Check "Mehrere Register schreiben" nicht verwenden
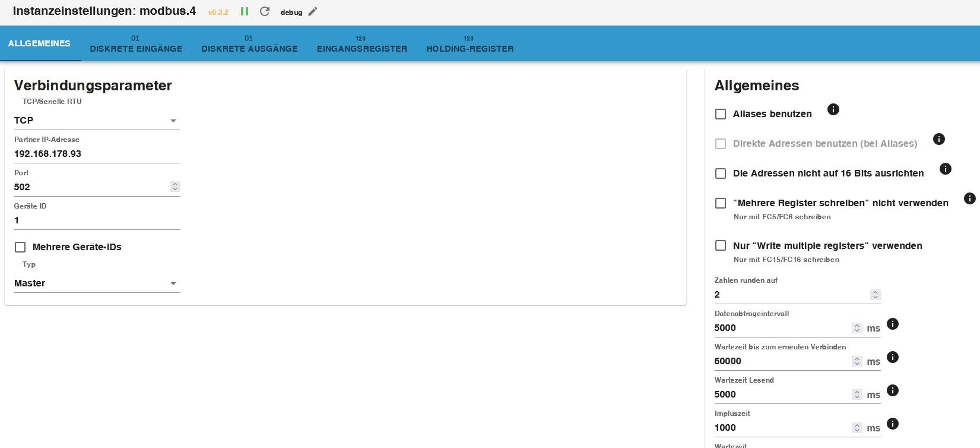 pos(721,203)
